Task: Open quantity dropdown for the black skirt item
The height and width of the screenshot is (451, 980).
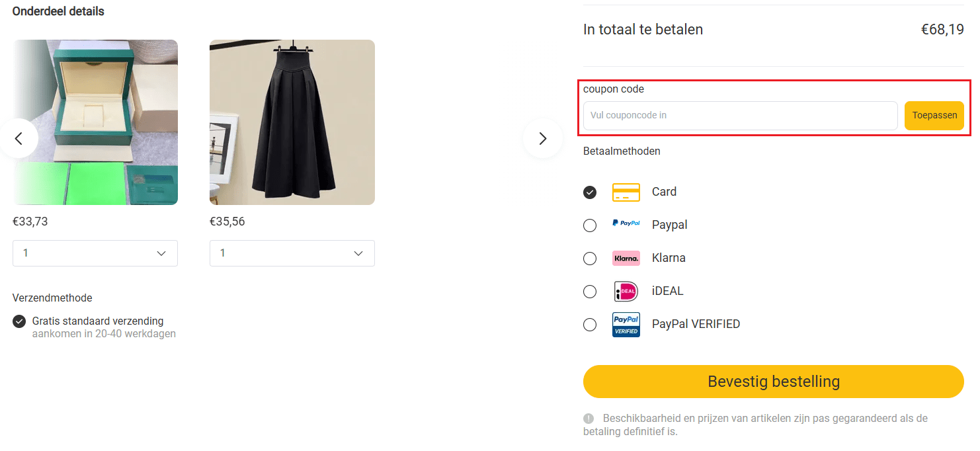Action: point(292,253)
